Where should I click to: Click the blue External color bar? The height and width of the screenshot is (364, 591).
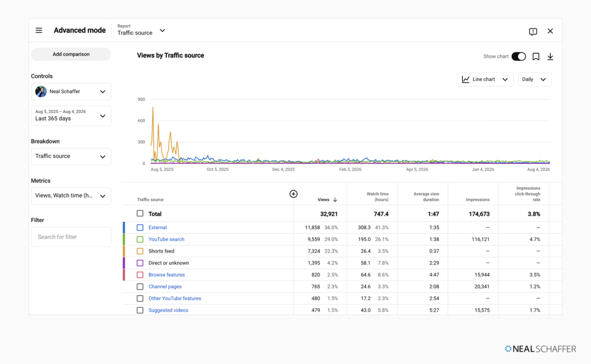click(x=124, y=228)
